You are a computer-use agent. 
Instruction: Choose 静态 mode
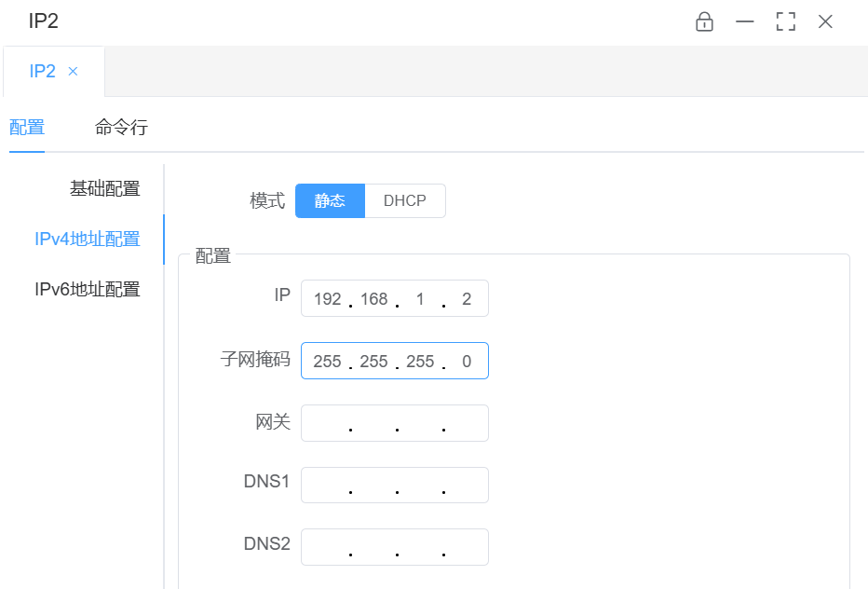click(x=330, y=200)
